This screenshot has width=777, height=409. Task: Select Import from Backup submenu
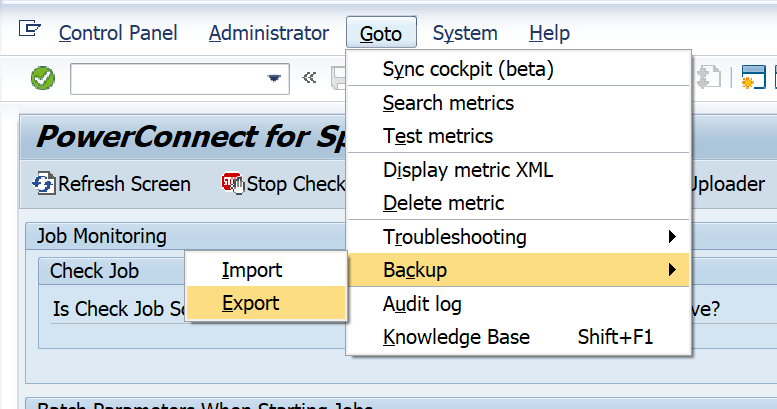(x=252, y=270)
